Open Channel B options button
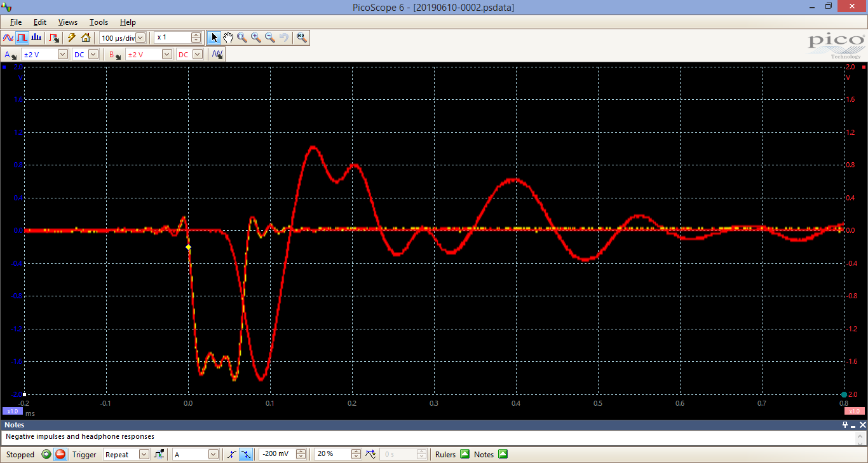868x463 pixels. pos(116,55)
